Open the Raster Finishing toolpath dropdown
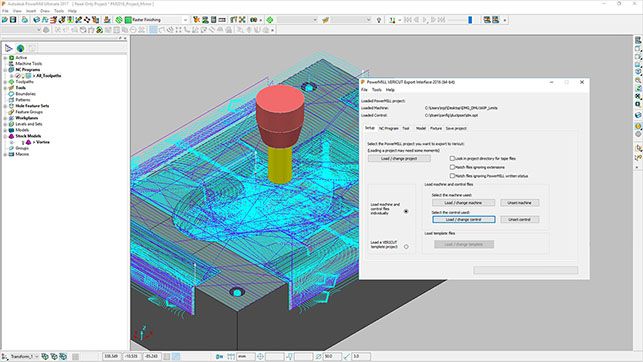Viewport: 643px width, 362px height. point(185,20)
